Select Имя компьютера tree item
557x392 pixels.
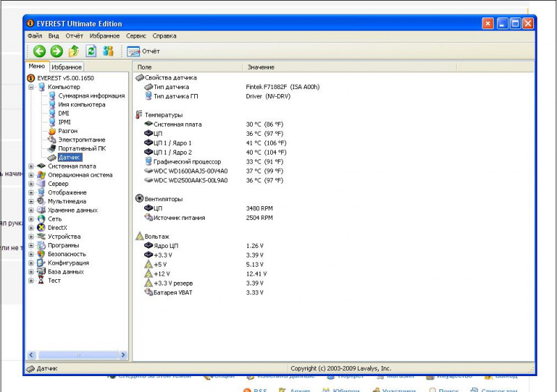(81, 105)
